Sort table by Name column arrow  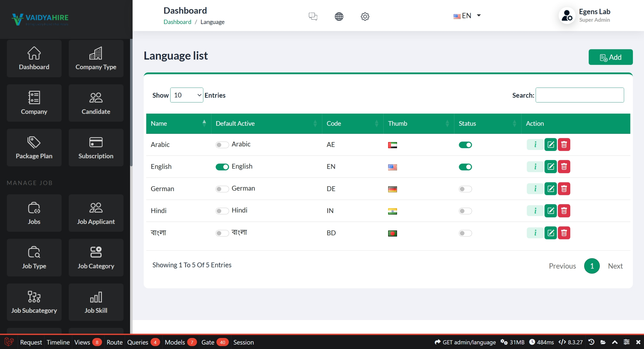click(x=204, y=123)
